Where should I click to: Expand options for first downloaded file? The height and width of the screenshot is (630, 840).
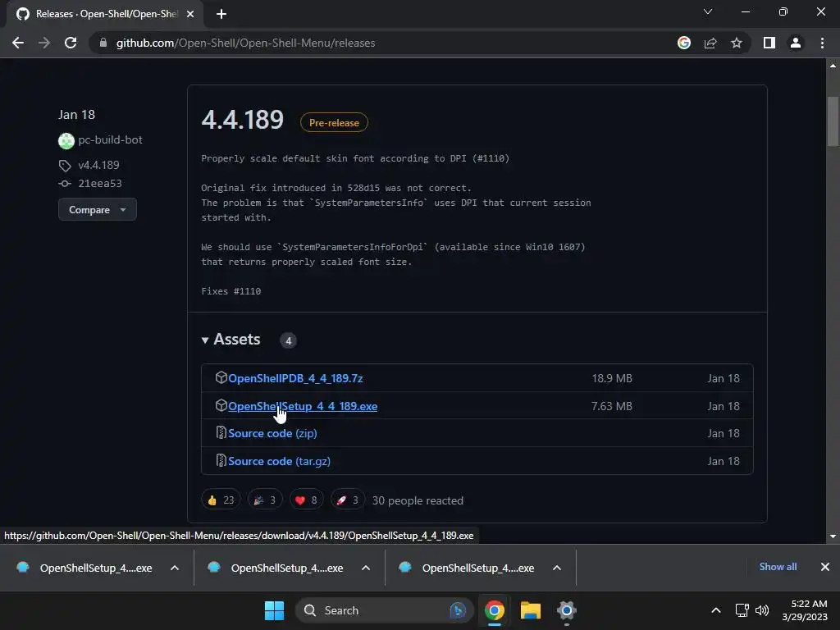coord(175,568)
